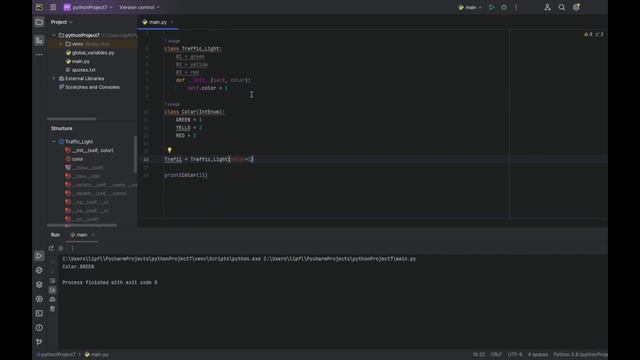Print console output icon
This screenshot has width=640, height=360.
(53, 299)
